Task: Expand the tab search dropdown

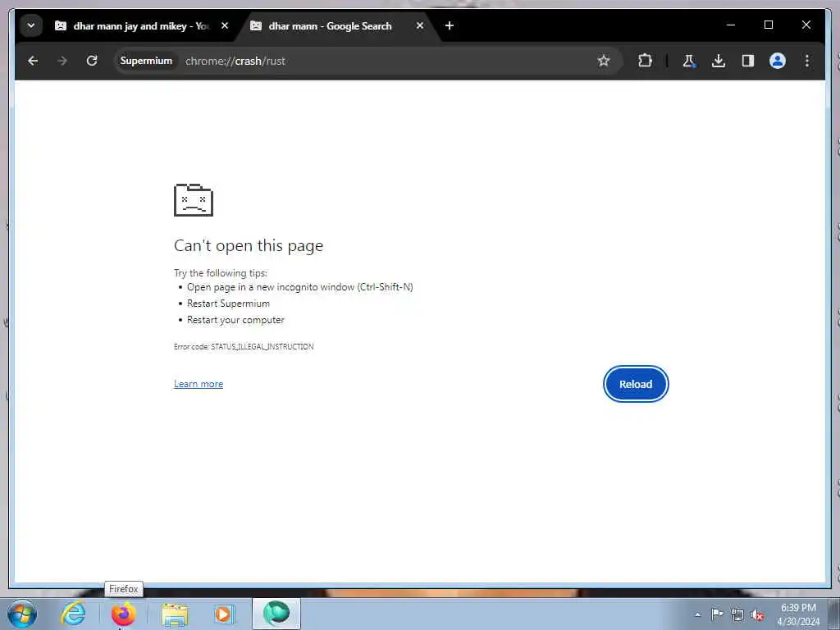Action: pyautogui.click(x=31, y=25)
